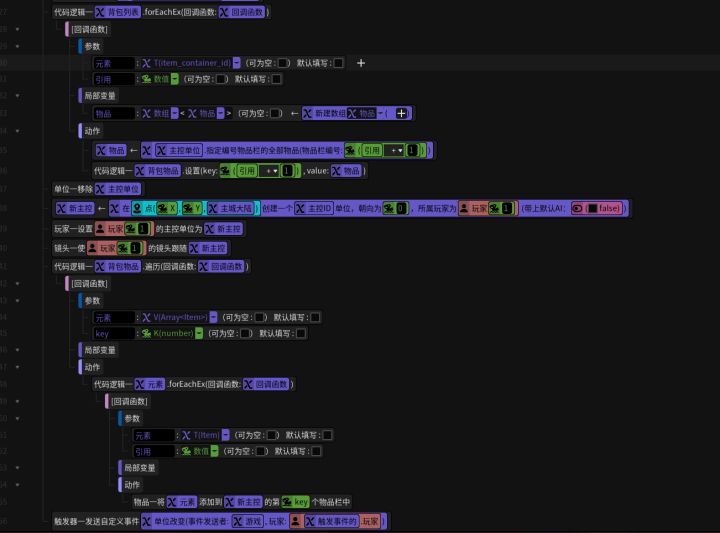Click the player icon in 镜头—使 row

tap(93, 248)
